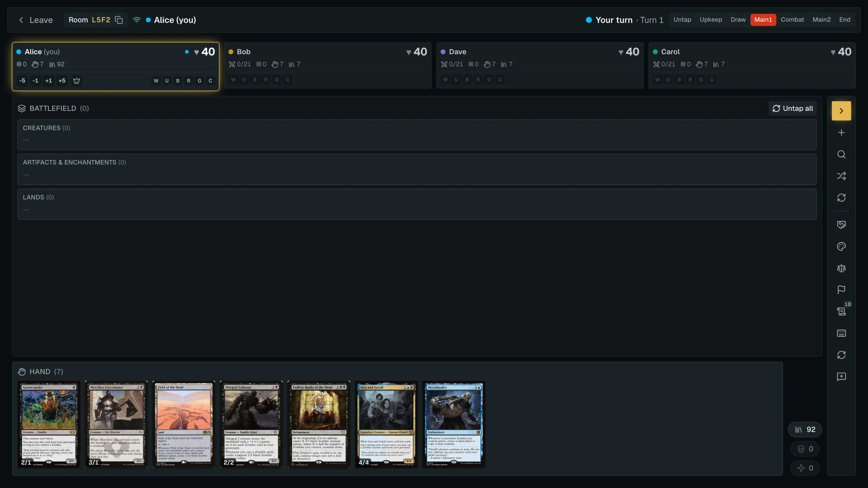Toggle Alice's black B mana
This screenshot has height=488, width=868.
178,81
